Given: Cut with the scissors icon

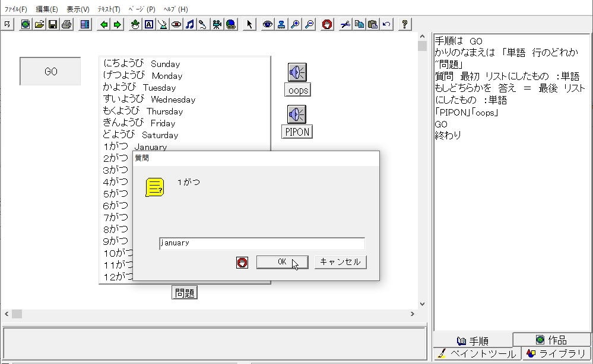Looking at the screenshot, I should [345, 24].
